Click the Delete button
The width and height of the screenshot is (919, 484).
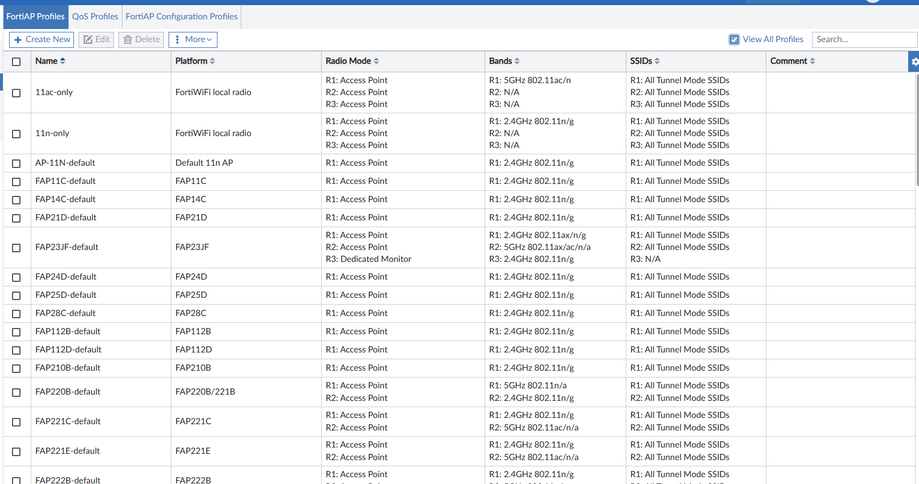141,39
